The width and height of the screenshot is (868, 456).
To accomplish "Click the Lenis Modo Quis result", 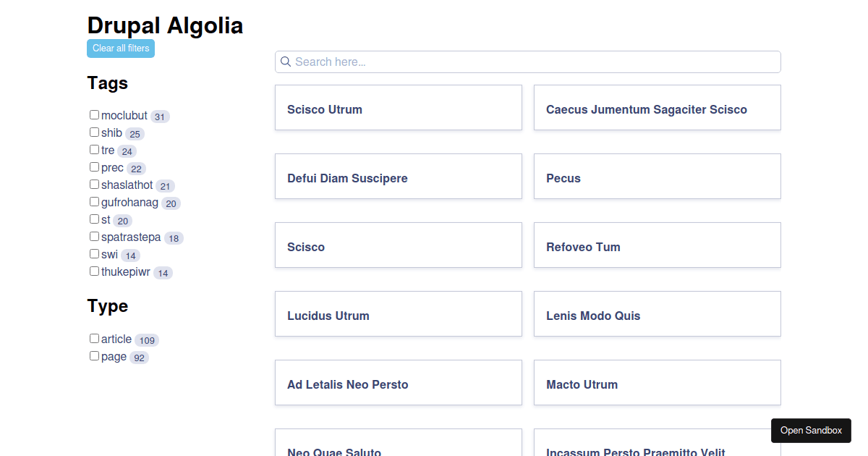I will point(658,314).
